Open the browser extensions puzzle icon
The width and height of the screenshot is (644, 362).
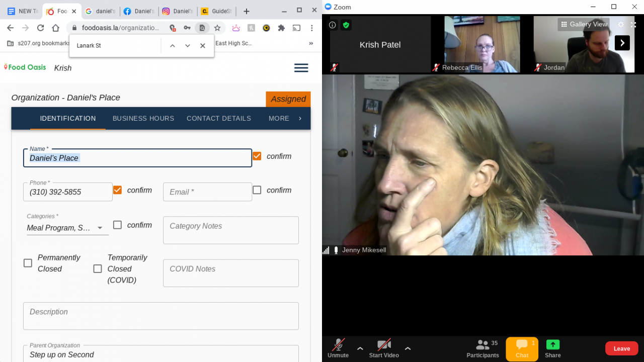pyautogui.click(x=281, y=28)
